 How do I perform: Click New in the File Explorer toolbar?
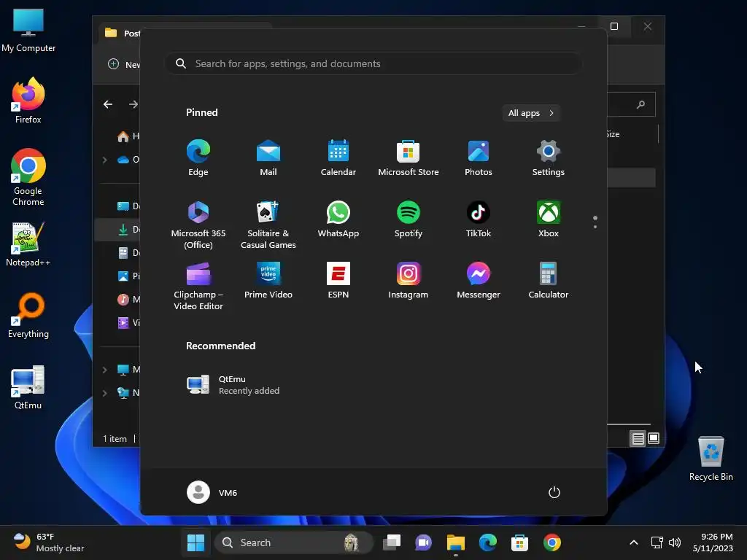point(124,64)
